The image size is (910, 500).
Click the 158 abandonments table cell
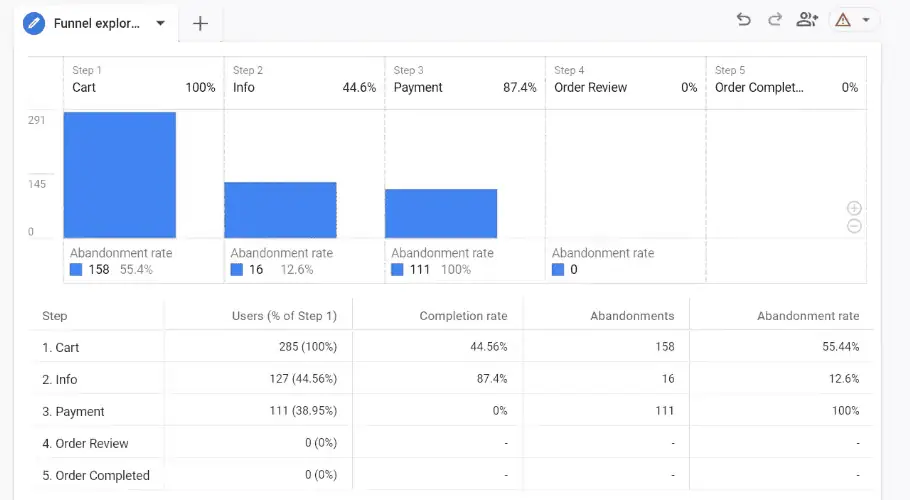tap(665, 347)
